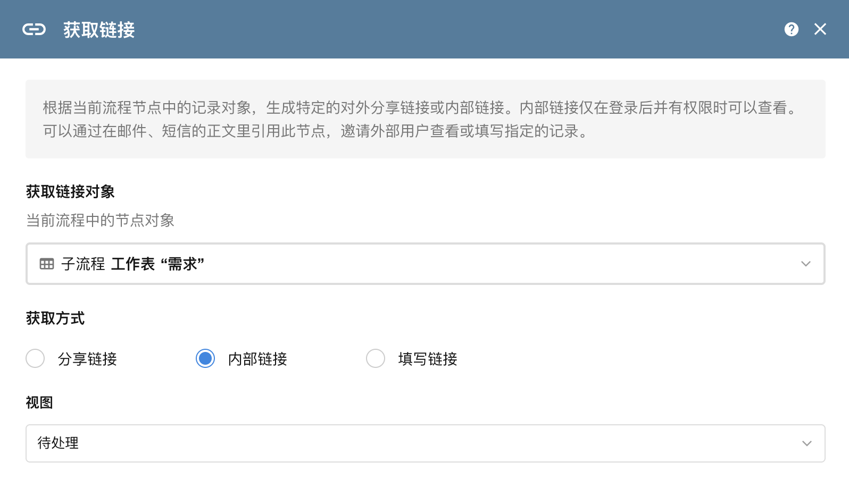Click the 填写链接 option label text
Screen dimensions: 849x504
tap(428, 359)
